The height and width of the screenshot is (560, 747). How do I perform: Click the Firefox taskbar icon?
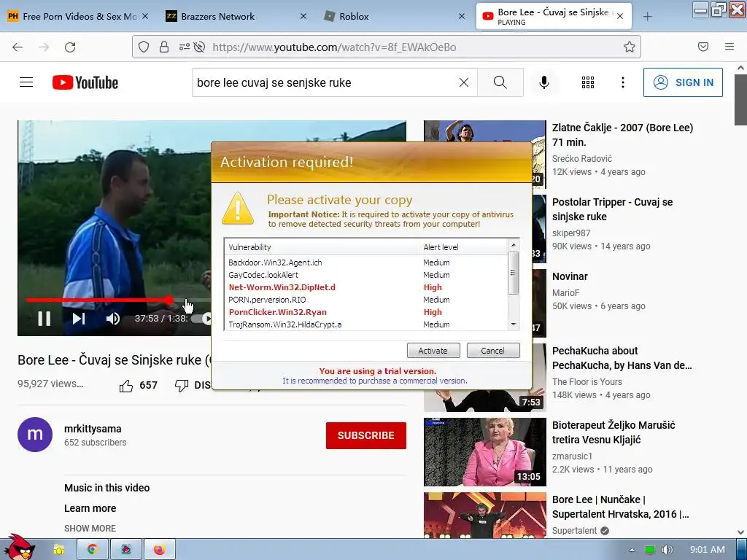(160, 550)
